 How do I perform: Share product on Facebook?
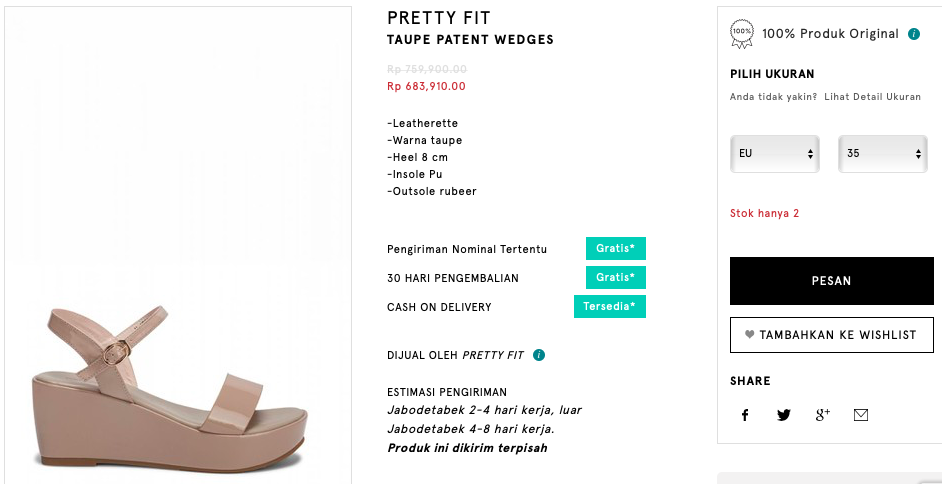tap(745, 415)
